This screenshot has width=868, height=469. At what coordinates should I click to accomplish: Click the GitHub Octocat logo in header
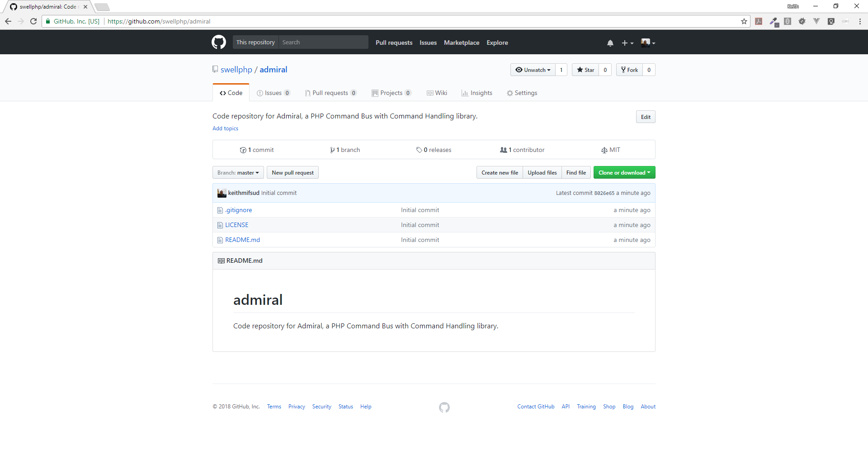coord(219,42)
